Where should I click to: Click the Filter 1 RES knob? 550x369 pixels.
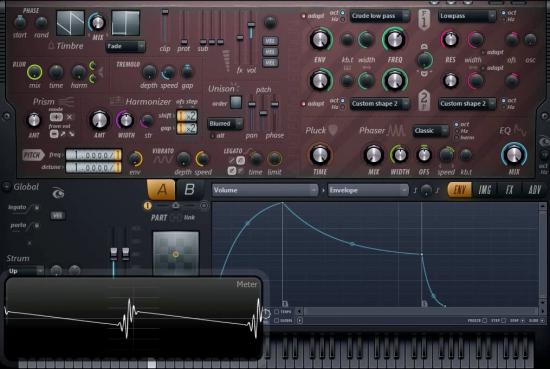click(450, 39)
